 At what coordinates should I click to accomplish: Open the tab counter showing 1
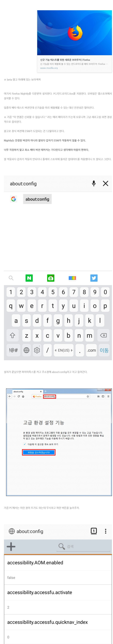(94, 531)
